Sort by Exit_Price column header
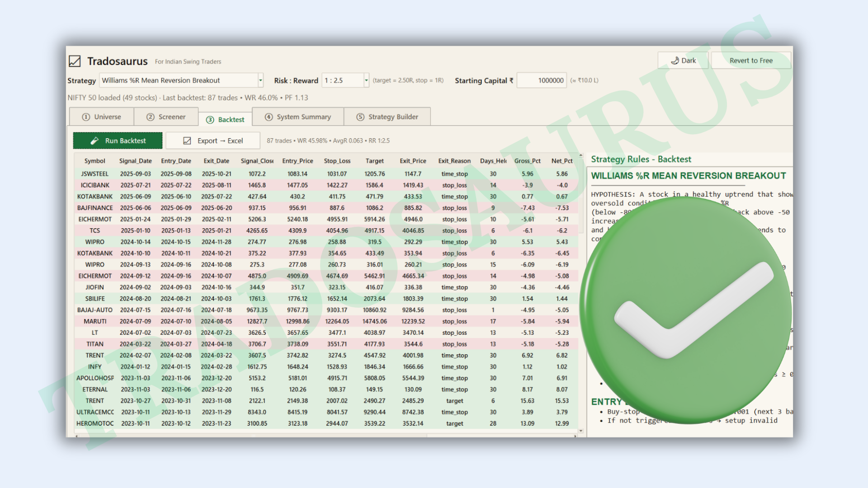 (x=413, y=161)
